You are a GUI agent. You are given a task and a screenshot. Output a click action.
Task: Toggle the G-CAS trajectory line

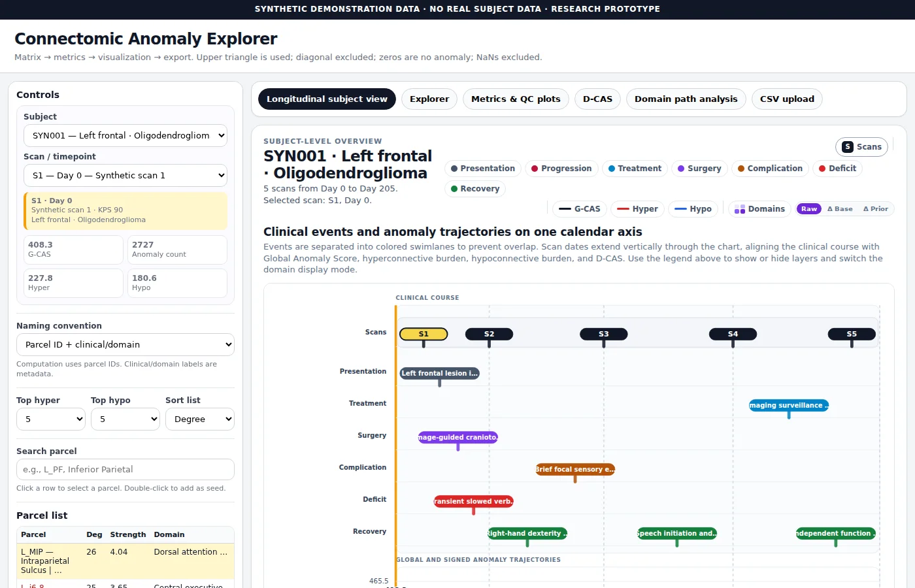pos(580,209)
